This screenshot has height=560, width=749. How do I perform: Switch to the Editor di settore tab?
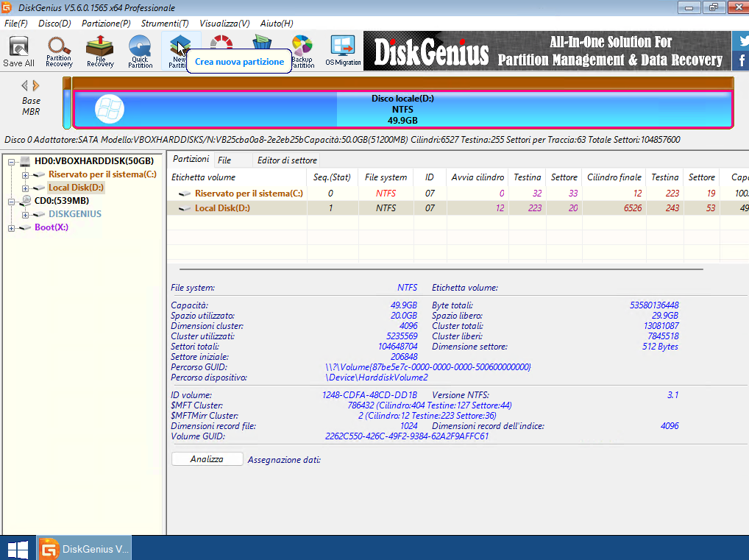[x=287, y=160]
